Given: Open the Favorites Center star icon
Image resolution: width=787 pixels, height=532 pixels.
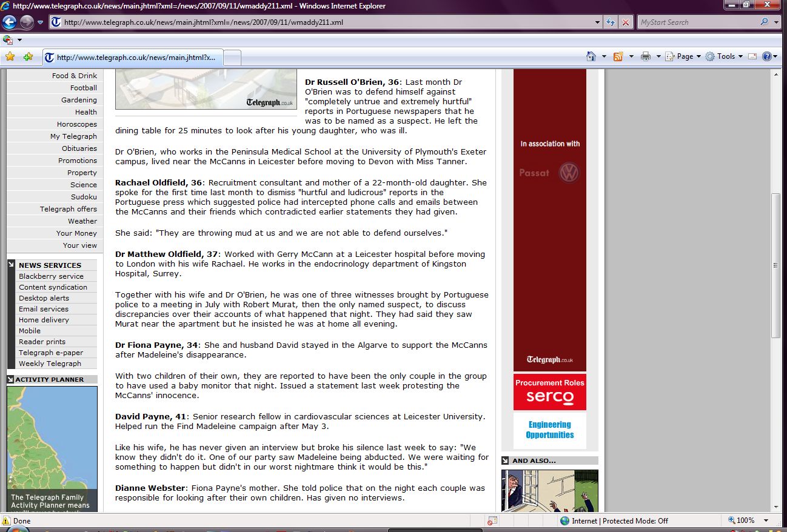Looking at the screenshot, I should pos(10,57).
